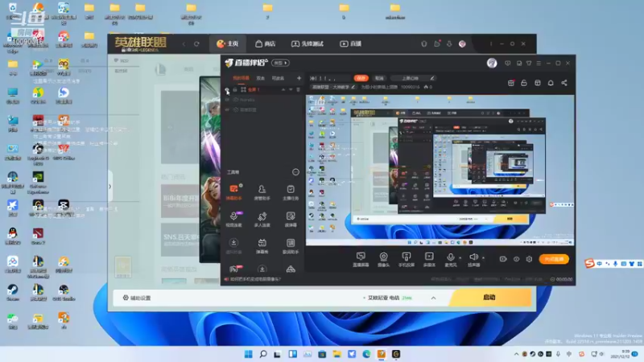Expand the League client side panel arrow
This screenshot has width=644, height=362.
coord(109,187)
